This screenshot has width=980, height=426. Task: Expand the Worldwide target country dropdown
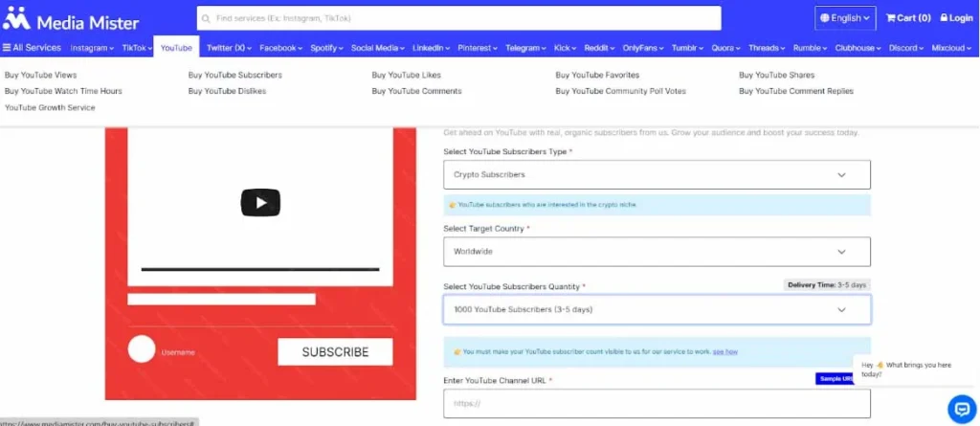click(x=657, y=252)
